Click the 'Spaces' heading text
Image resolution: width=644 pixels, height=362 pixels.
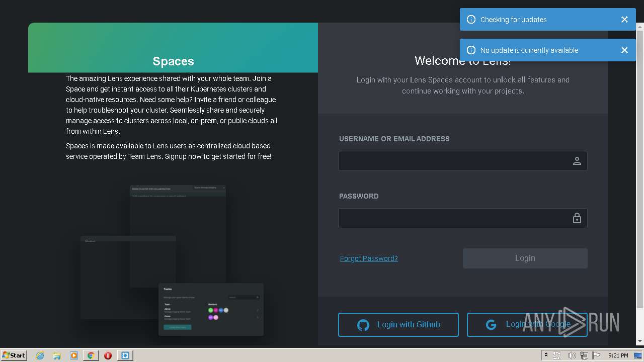pyautogui.click(x=173, y=61)
